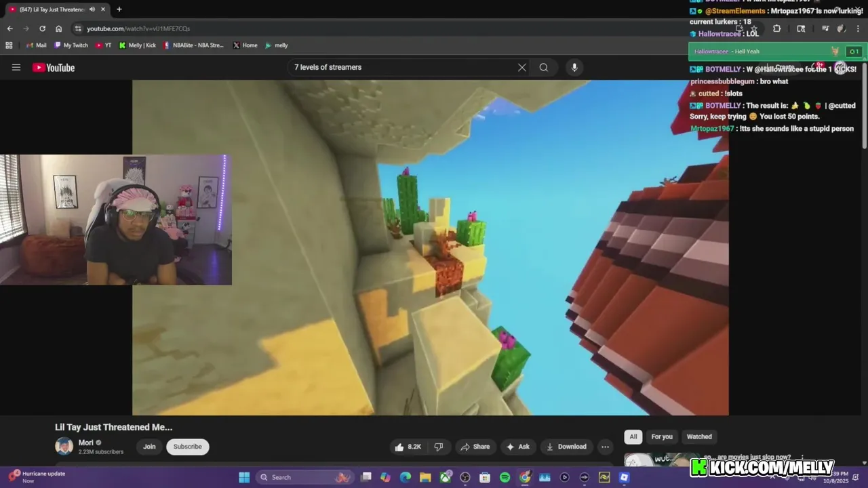Open the NBABite - NBA Streams bookmark
868x488 pixels.
194,45
